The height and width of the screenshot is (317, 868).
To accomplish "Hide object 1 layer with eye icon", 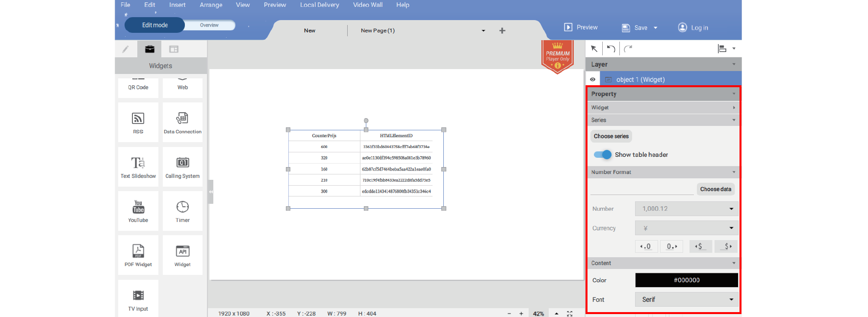I will [592, 79].
